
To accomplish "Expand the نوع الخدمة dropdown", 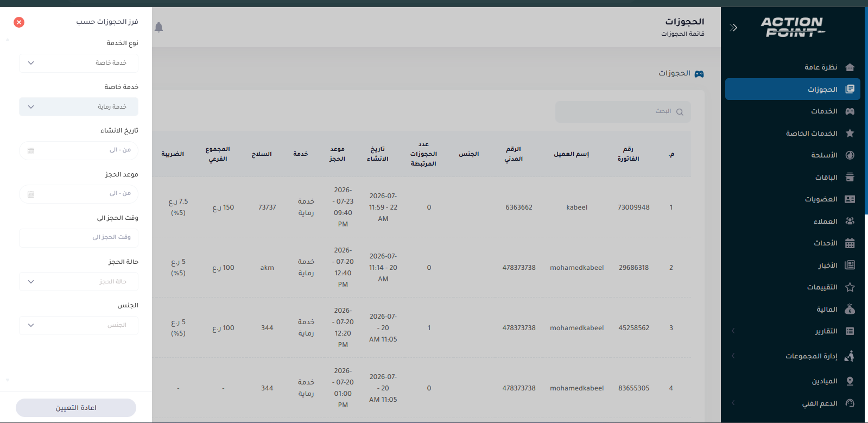I will tap(79, 63).
